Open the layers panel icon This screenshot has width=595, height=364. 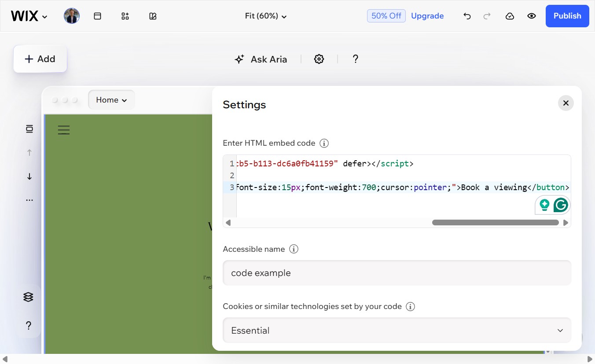[x=28, y=297]
